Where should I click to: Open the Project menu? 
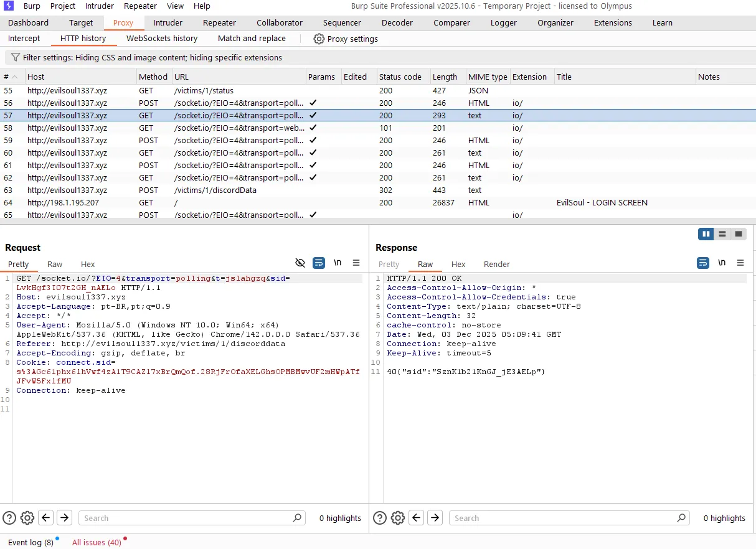63,6
